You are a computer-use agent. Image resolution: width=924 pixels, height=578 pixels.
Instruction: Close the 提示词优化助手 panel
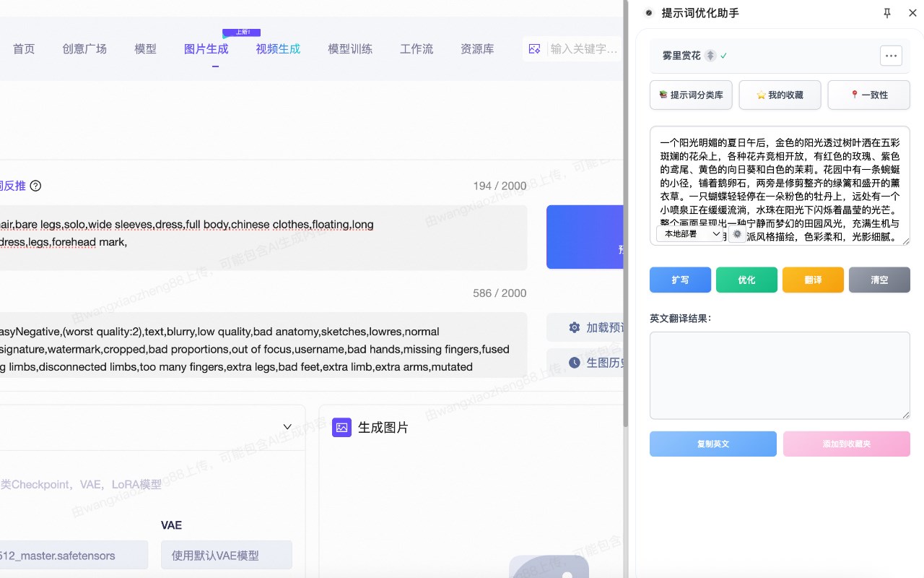point(912,13)
